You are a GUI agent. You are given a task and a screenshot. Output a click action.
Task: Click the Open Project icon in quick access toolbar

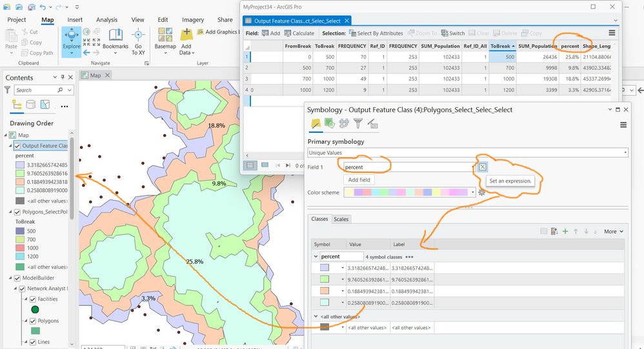pos(19,7)
